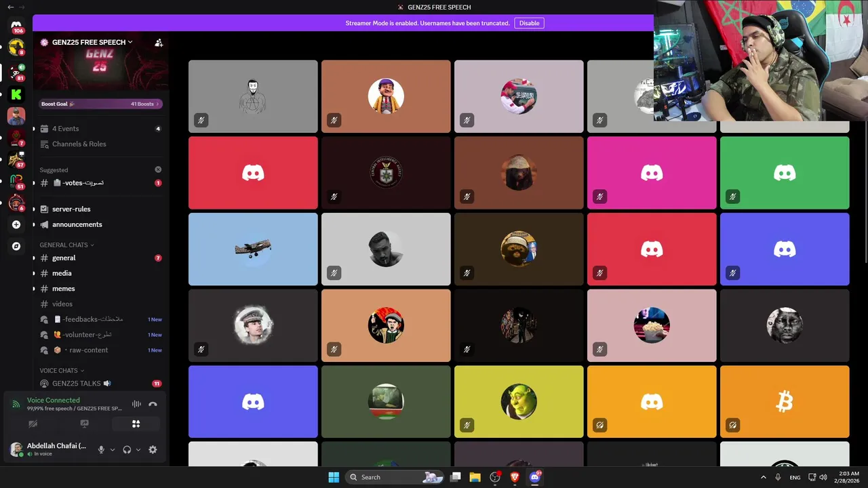
Task: Click the taskbar Search box
Action: (395, 477)
